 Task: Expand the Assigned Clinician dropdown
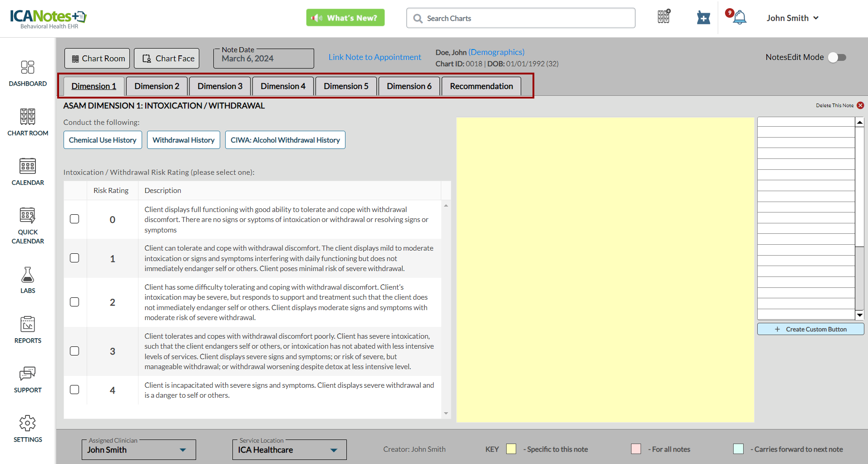182,450
